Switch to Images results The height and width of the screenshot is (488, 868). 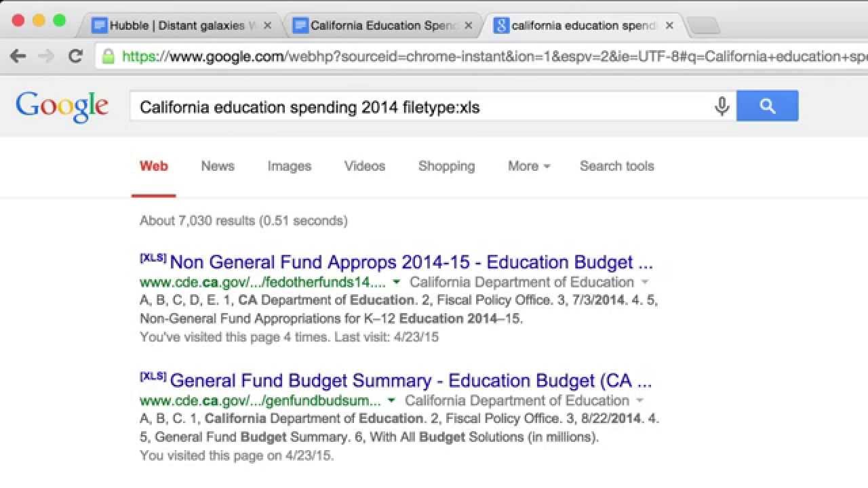(290, 166)
